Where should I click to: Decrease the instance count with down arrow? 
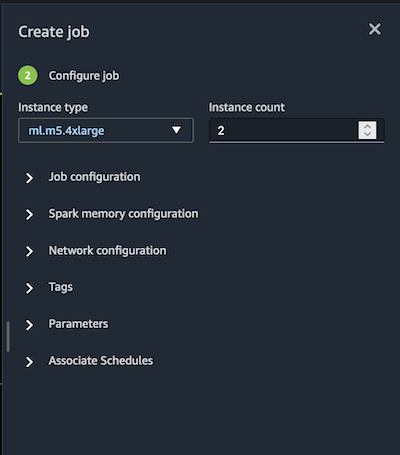367,134
